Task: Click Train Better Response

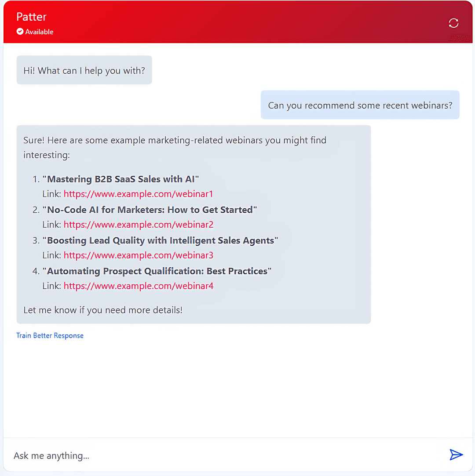Action: pos(50,335)
